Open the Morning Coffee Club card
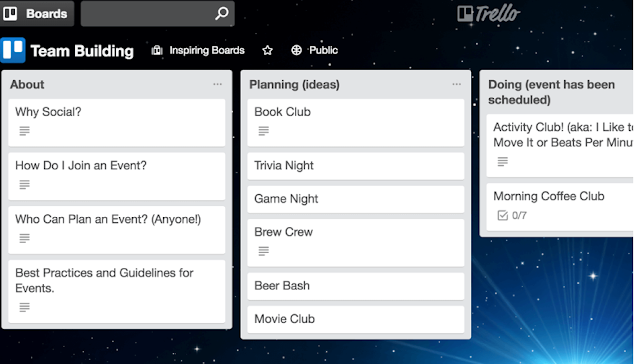The image size is (639, 364). (560, 207)
